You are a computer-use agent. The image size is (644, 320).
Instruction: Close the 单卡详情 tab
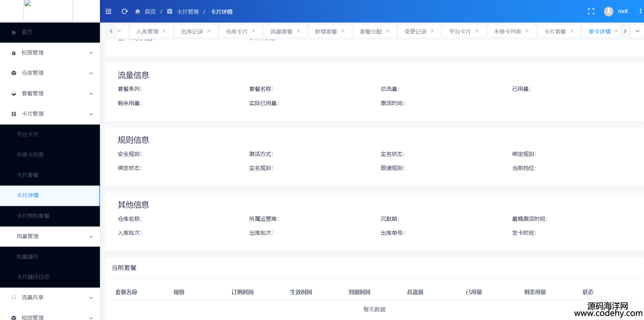tap(616, 31)
